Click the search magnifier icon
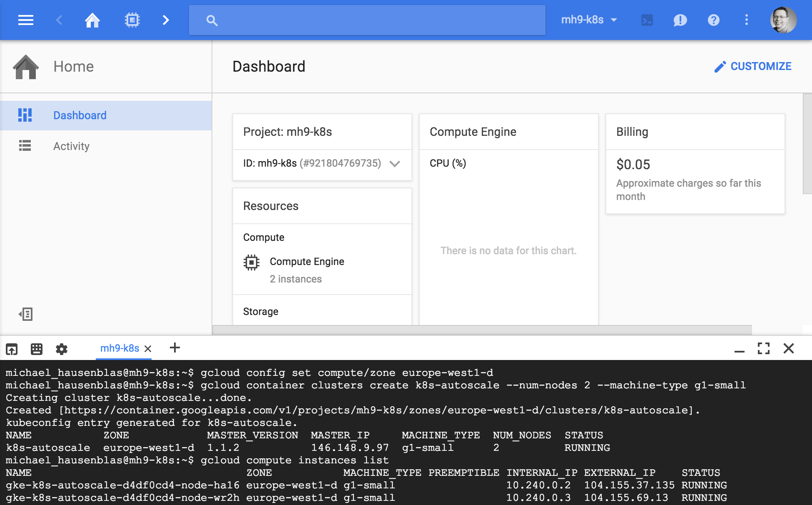Image resolution: width=812 pixels, height=505 pixels. click(212, 20)
